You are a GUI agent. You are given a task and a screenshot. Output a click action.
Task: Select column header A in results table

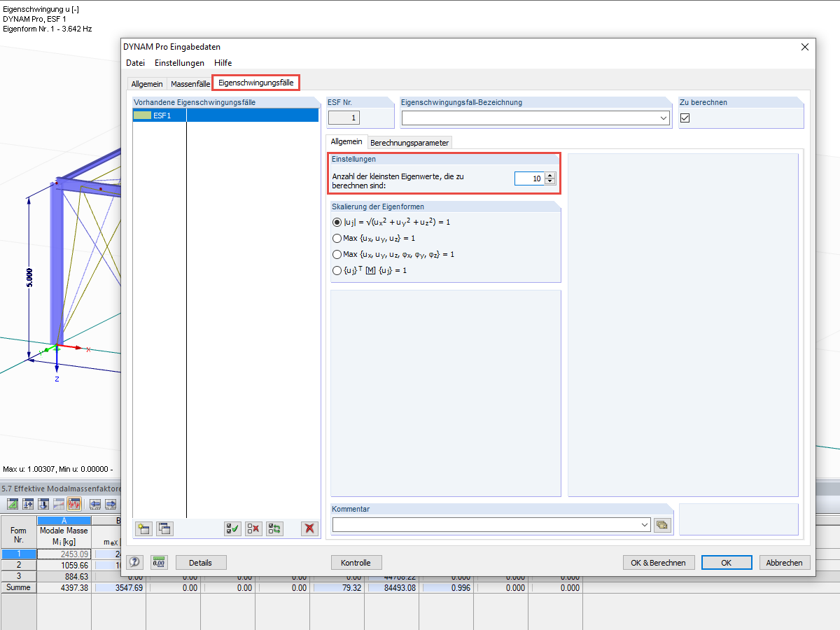tap(64, 520)
